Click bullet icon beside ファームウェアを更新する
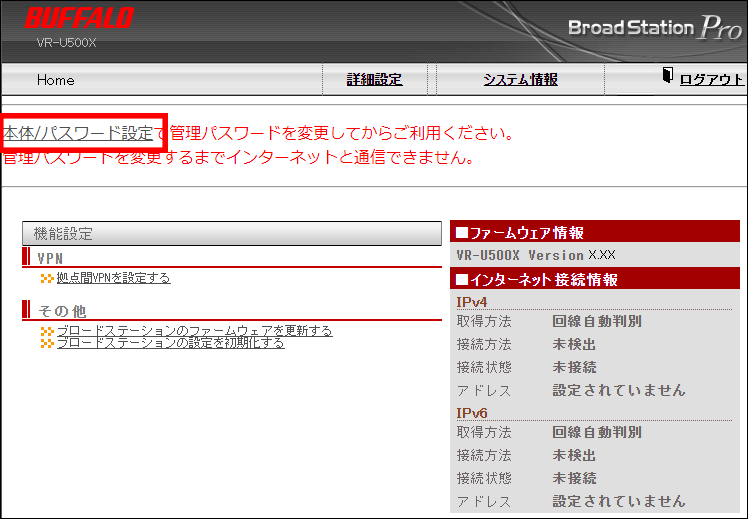The image size is (748, 519). tap(47, 331)
